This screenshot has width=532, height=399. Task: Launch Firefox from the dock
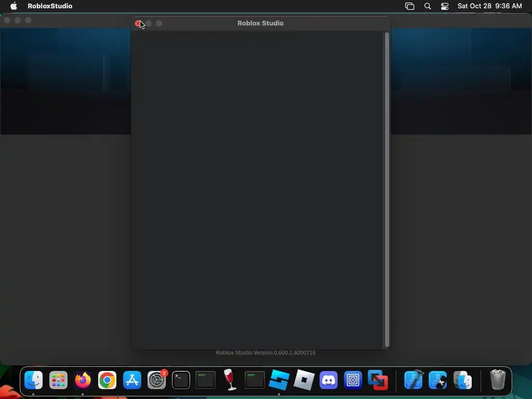tap(83, 380)
